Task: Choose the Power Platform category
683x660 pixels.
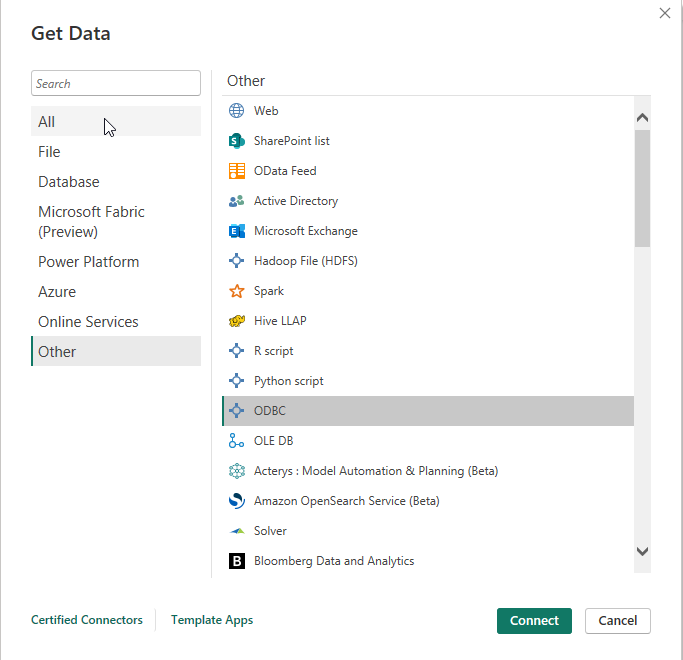Action: 116,262
